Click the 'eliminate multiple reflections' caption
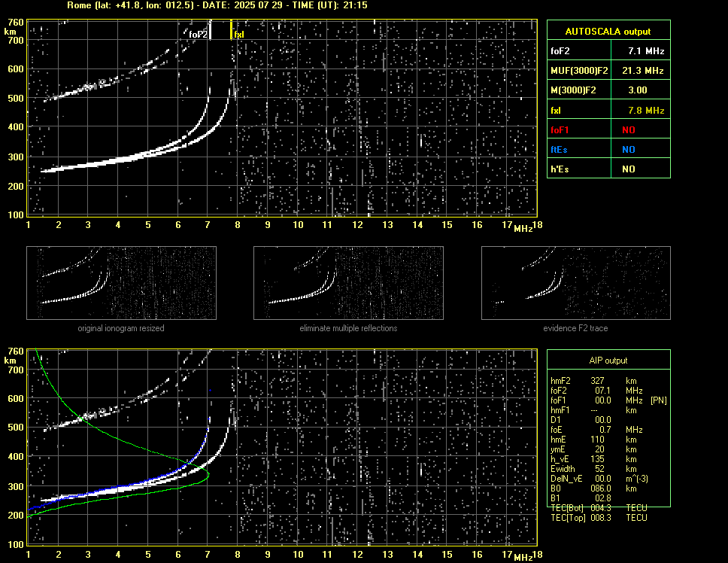The height and width of the screenshot is (563, 728). (348, 328)
